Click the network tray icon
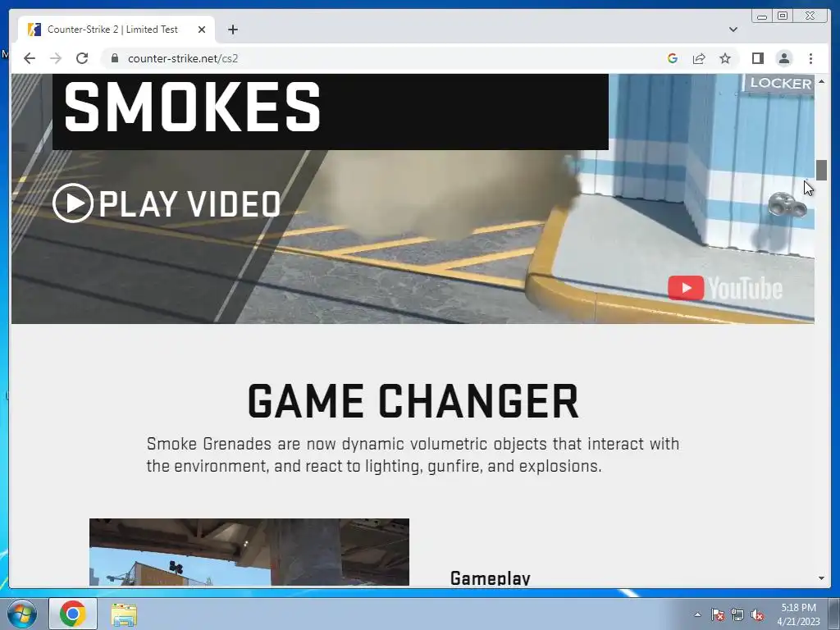The width and height of the screenshot is (840, 630). click(737, 614)
